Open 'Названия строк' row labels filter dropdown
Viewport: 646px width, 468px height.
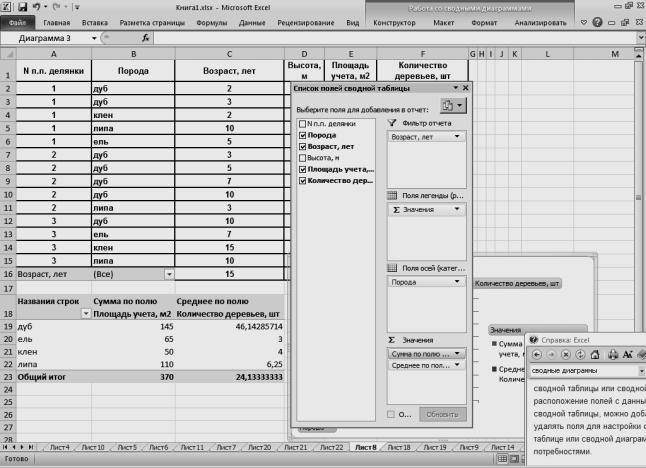coord(86,314)
